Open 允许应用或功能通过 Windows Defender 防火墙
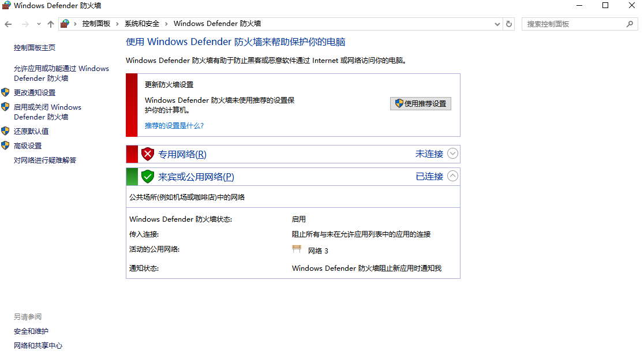The width and height of the screenshot is (644, 362). click(61, 73)
